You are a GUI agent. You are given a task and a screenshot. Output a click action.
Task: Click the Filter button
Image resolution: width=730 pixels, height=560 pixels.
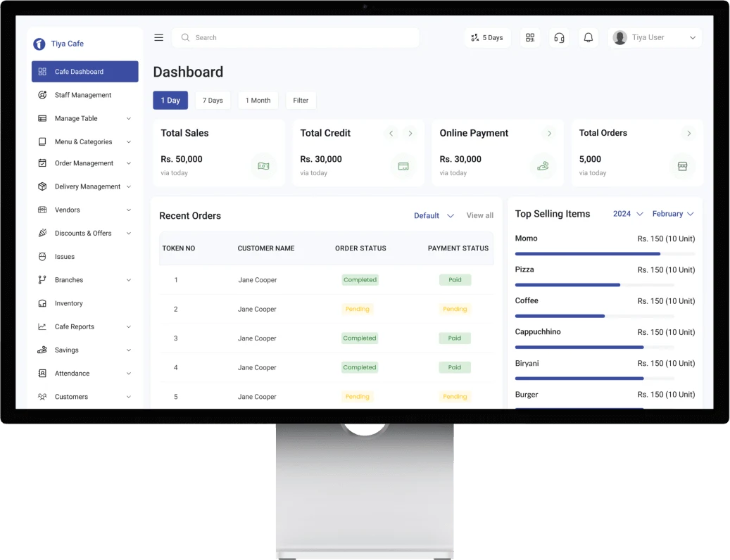[301, 101]
